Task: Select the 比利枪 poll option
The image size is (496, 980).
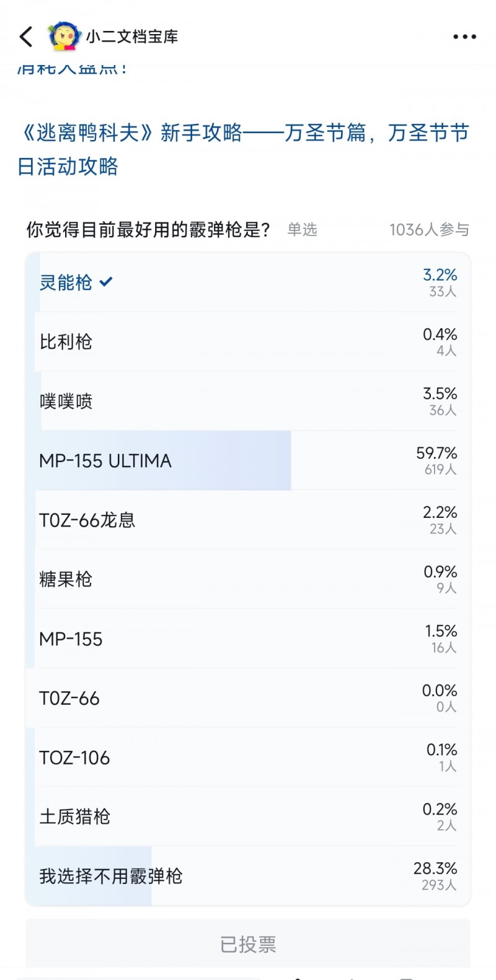Action: (248, 343)
